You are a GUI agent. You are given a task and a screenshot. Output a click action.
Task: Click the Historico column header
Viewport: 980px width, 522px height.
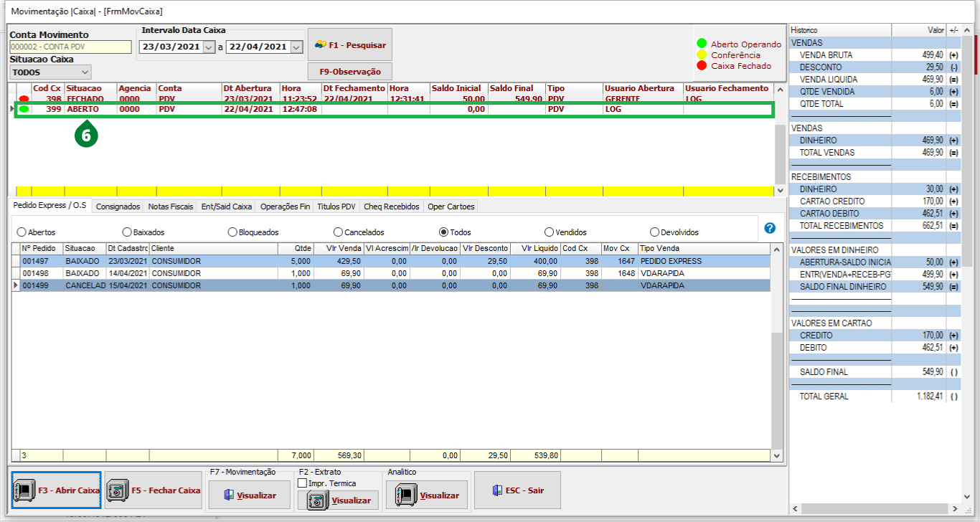839,30
